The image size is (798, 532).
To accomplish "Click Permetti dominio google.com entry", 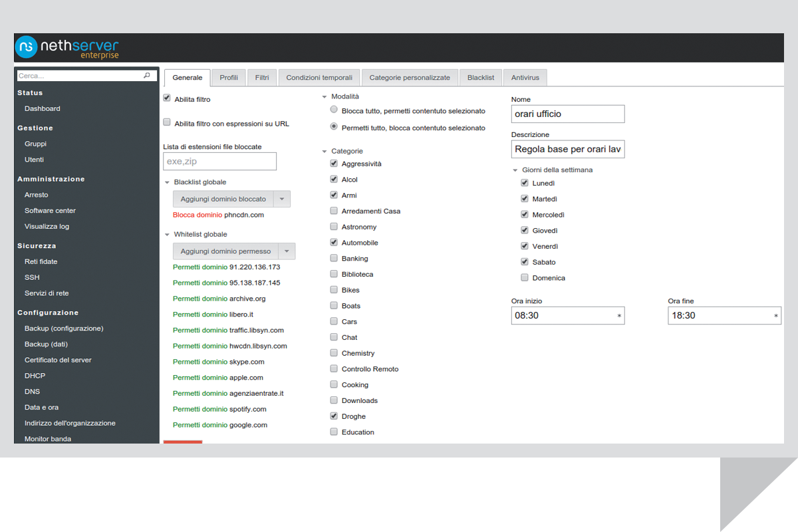I will (220, 425).
